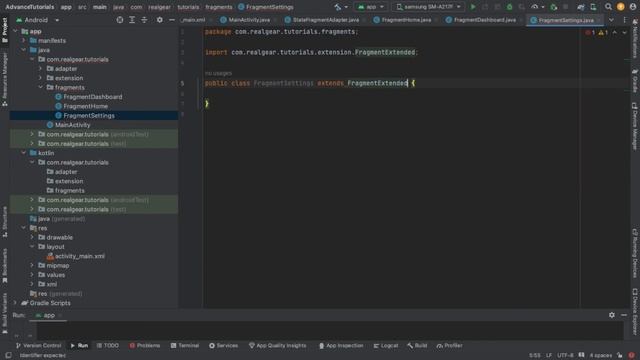The image size is (640, 360).
Task: Hide the Project tool window
Action: [172, 20]
